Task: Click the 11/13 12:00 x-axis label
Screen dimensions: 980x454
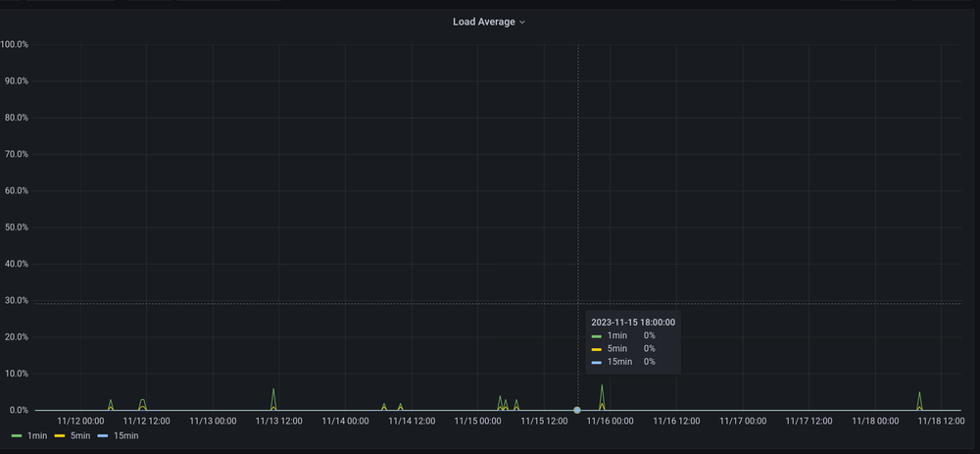Action: 278,422
